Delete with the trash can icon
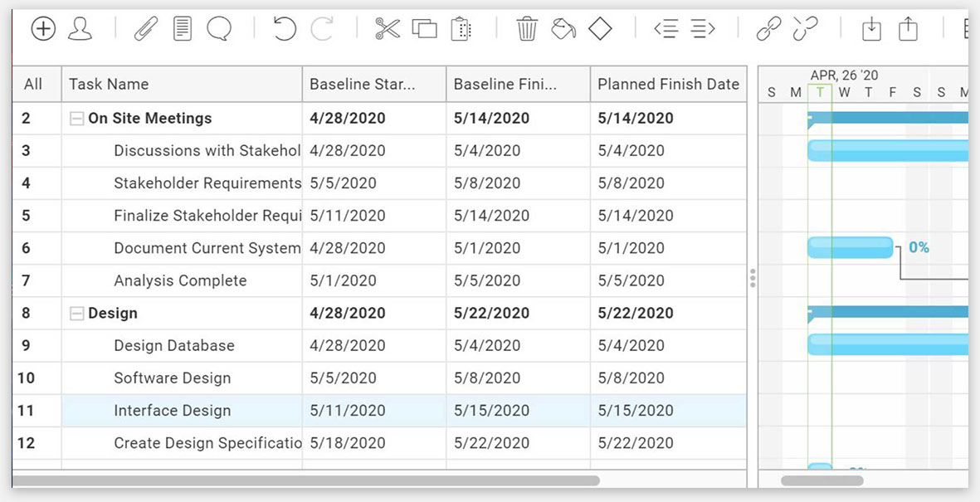This screenshot has height=502, width=980. [527, 29]
